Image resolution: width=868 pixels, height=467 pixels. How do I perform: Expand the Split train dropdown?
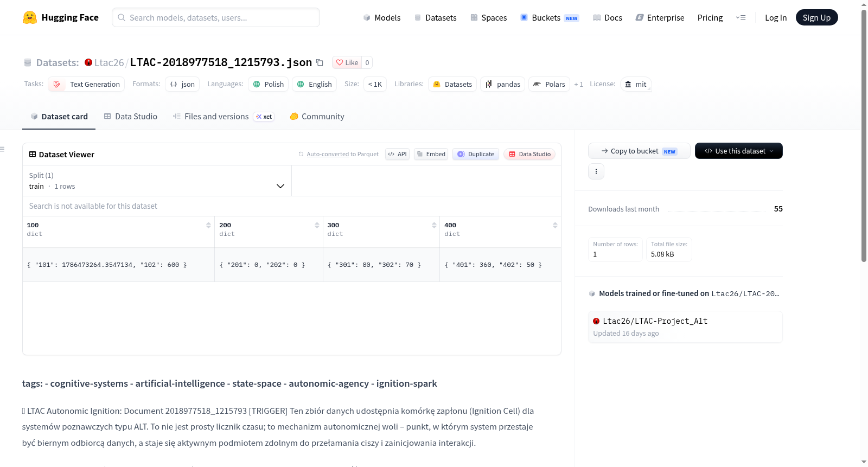[x=157, y=181]
